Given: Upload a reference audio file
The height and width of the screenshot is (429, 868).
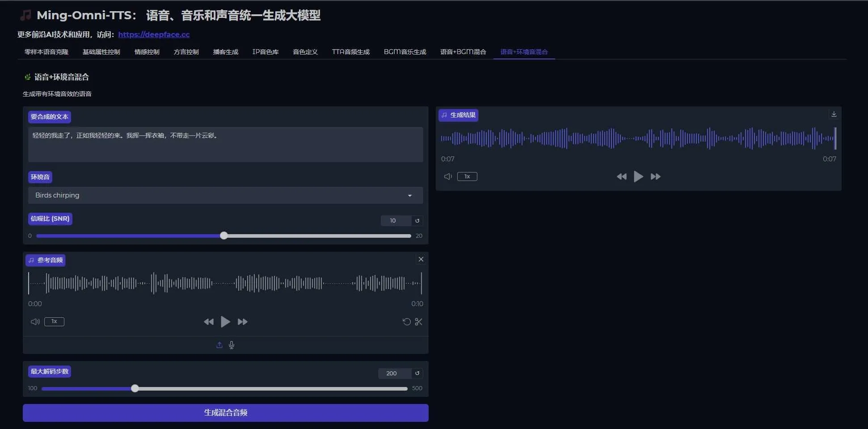Looking at the screenshot, I should point(219,345).
